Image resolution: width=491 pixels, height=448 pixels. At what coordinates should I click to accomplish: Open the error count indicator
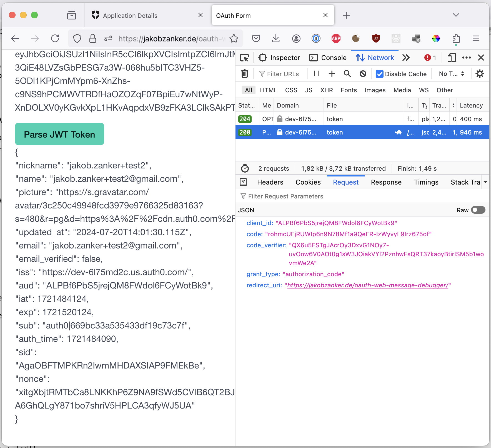[x=430, y=58]
